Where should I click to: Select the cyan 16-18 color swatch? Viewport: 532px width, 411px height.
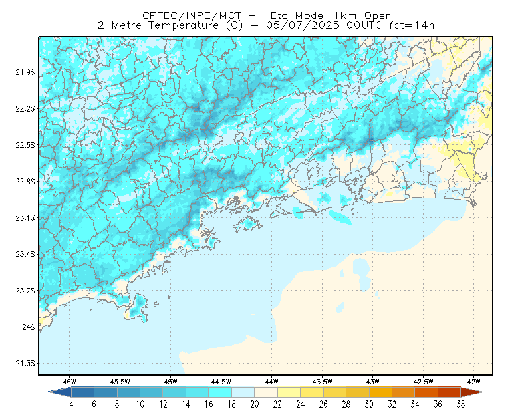point(220,392)
